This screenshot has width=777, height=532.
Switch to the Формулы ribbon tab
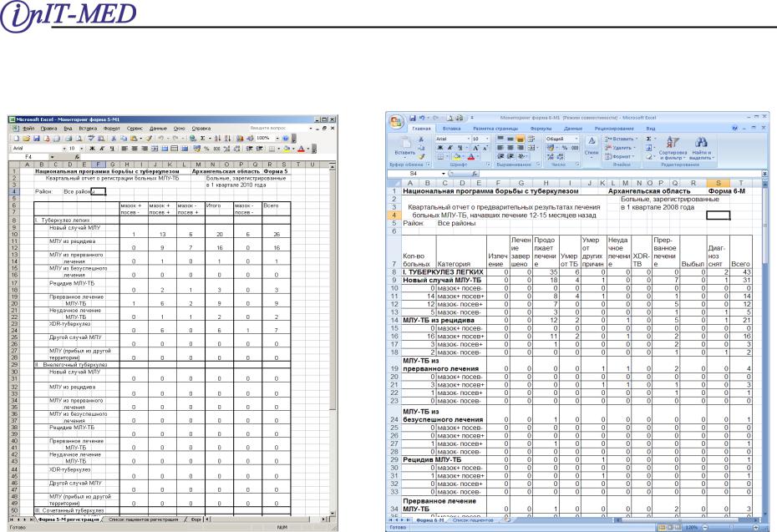(x=527, y=129)
